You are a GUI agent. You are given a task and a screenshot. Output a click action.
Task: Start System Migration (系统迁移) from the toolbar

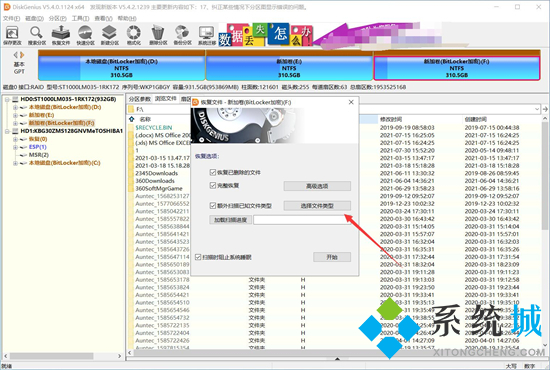coord(207,35)
